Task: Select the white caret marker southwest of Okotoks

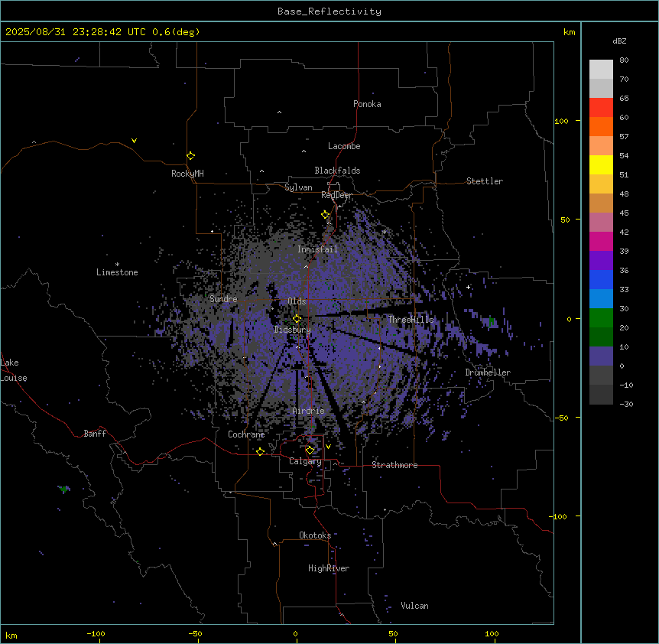Action: click(275, 544)
